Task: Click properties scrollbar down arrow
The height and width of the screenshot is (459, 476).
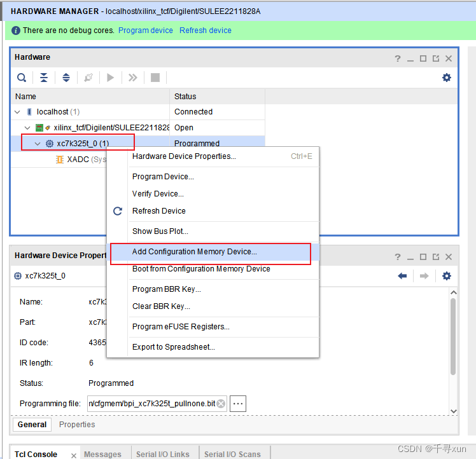Action: pos(454,411)
